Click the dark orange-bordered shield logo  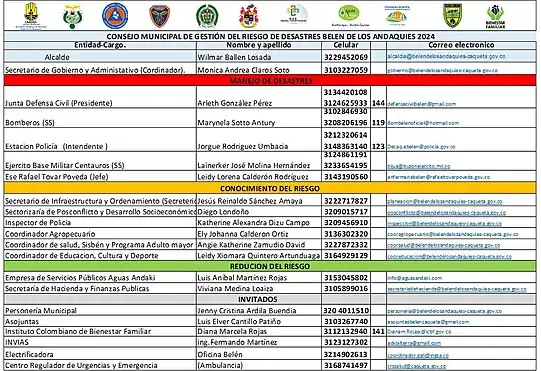(x=159, y=16)
